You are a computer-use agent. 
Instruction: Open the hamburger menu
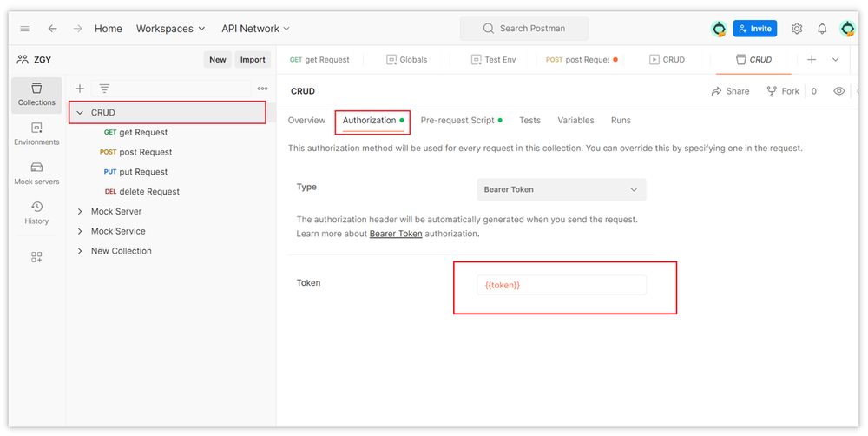point(24,29)
